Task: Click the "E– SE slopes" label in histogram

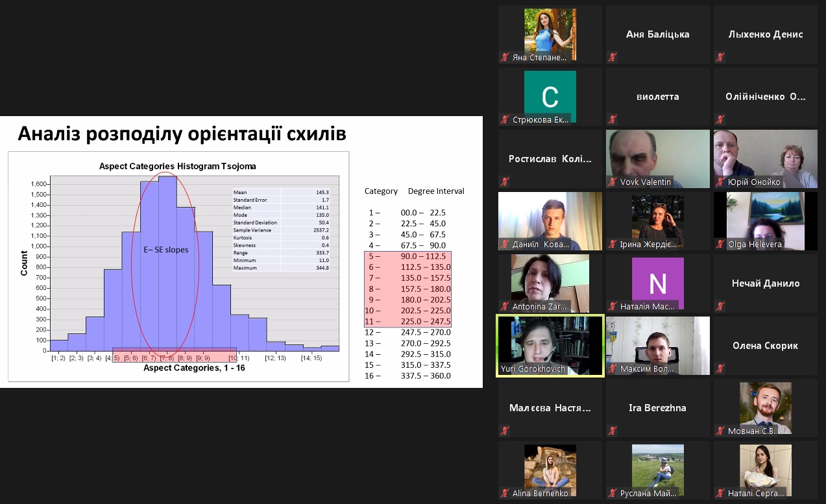Action: tap(165, 250)
